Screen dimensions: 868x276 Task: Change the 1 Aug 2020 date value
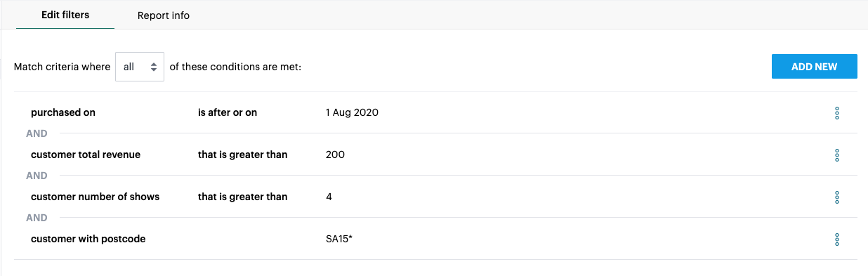coord(352,112)
